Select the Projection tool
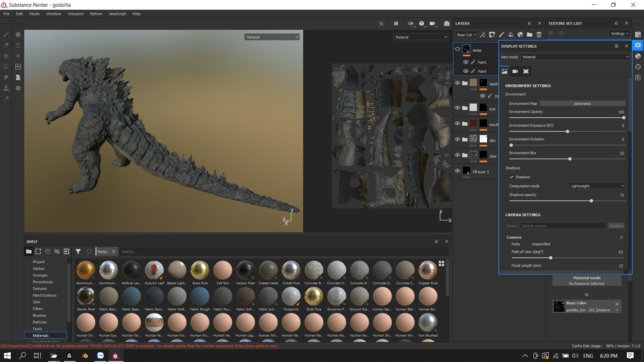 (6, 56)
